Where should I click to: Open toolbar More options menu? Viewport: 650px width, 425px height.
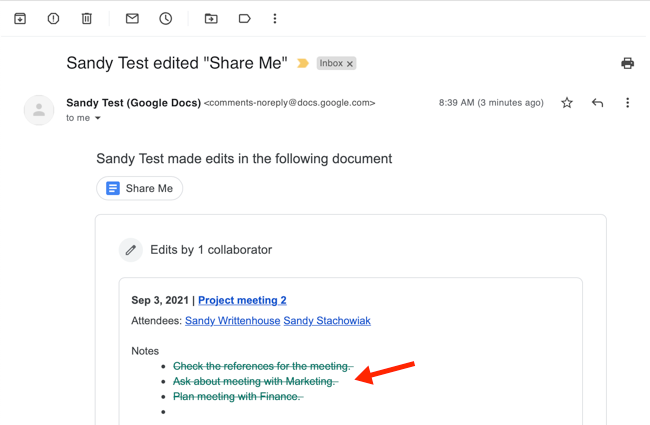click(x=275, y=19)
